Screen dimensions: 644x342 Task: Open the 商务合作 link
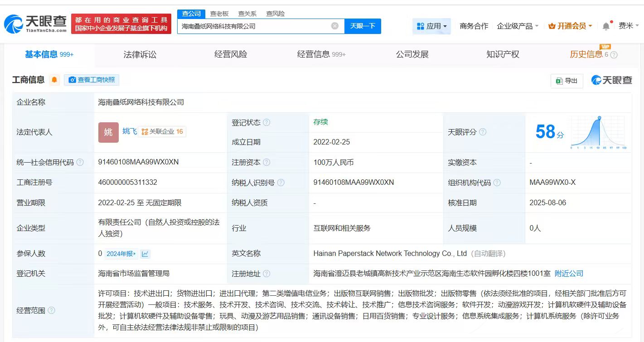(x=474, y=26)
